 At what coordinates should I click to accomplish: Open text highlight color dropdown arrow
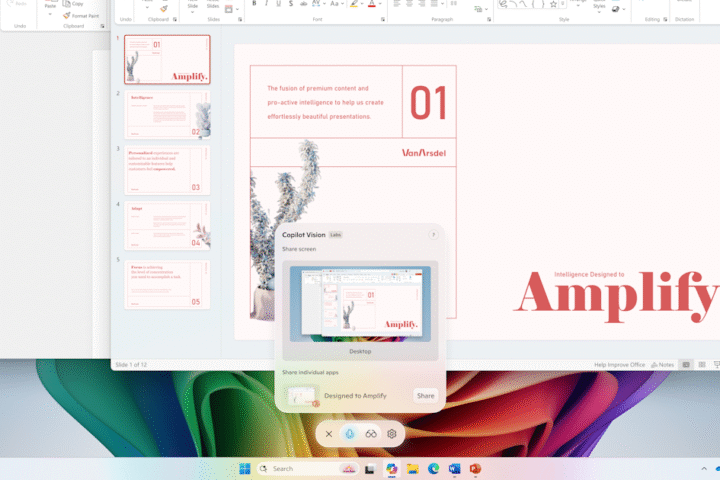point(362,4)
